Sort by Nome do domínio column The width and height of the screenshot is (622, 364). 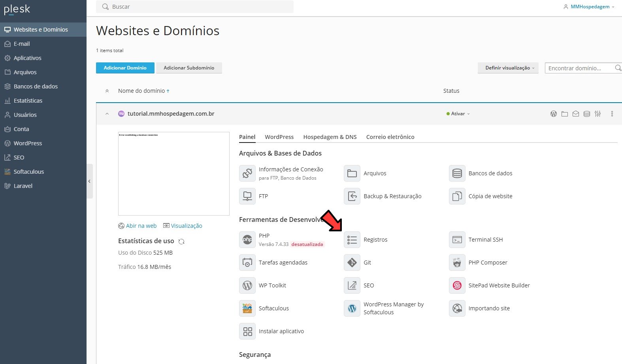144,91
